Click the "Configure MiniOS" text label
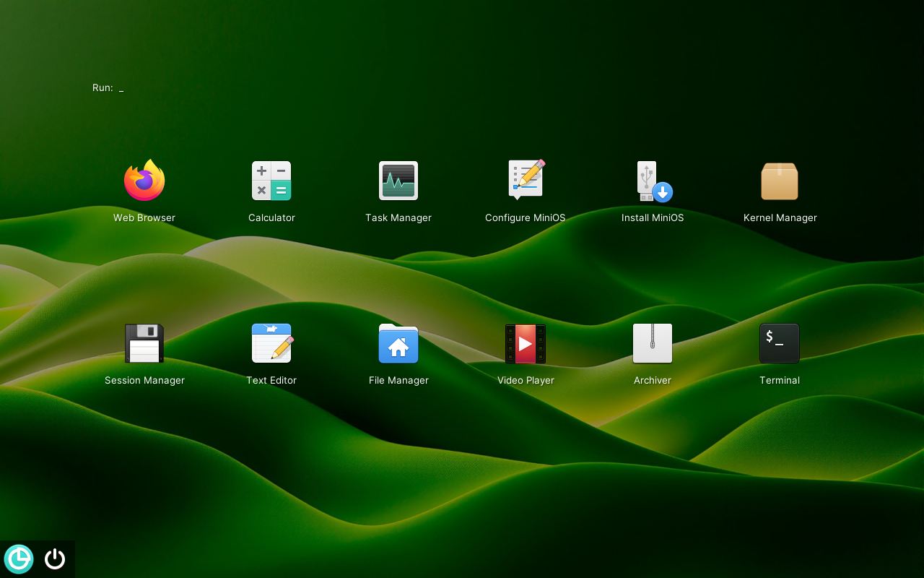 pos(526,218)
